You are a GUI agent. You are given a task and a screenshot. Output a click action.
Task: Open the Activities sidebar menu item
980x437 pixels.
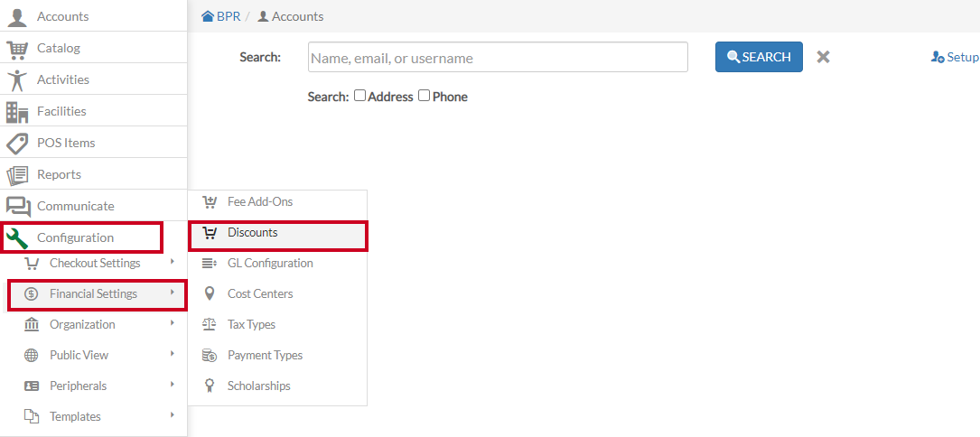(x=93, y=79)
